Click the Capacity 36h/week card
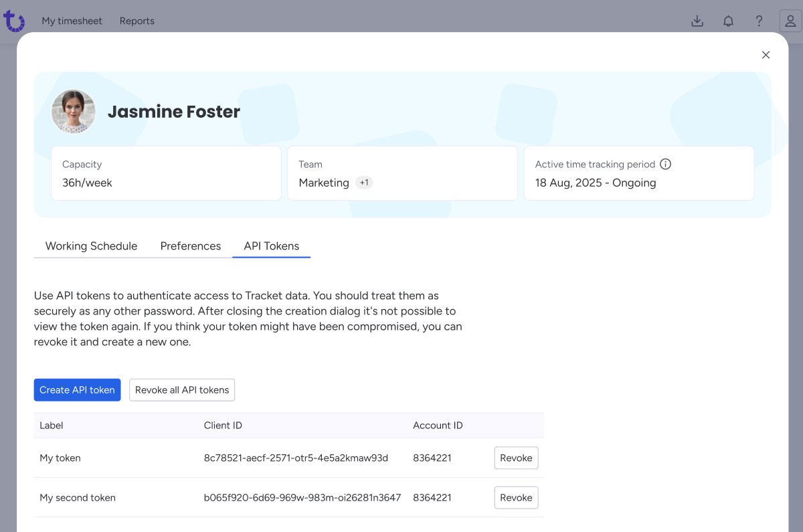The image size is (803, 532). tap(166, 173)
